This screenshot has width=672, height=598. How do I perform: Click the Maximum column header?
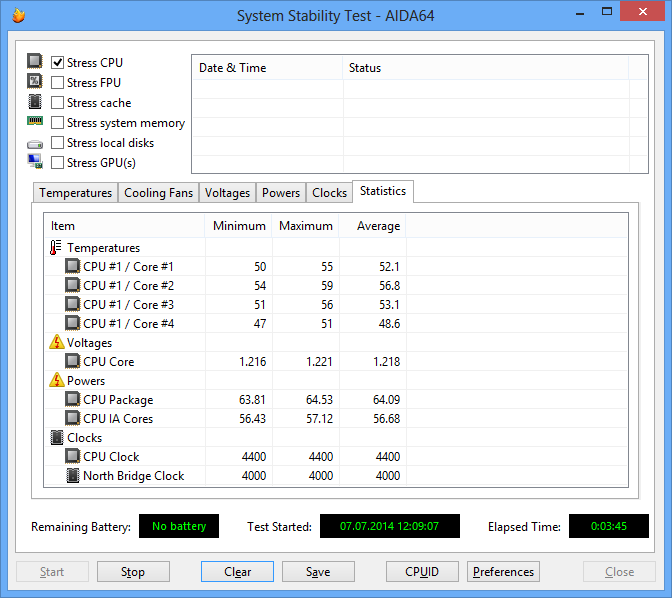(306, 226)
